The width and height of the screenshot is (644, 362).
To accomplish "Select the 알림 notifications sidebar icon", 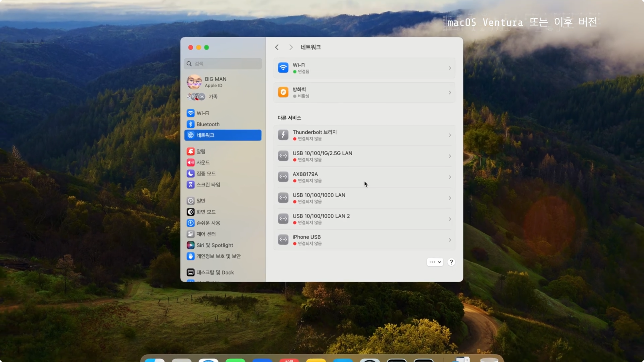I will click(191, 151).
